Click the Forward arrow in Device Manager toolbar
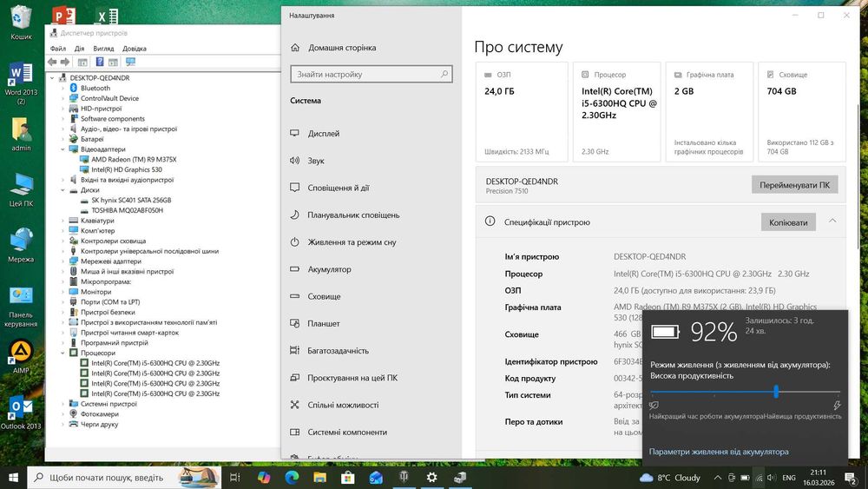This screenshot has height=489, width=868. coord(65,62)
